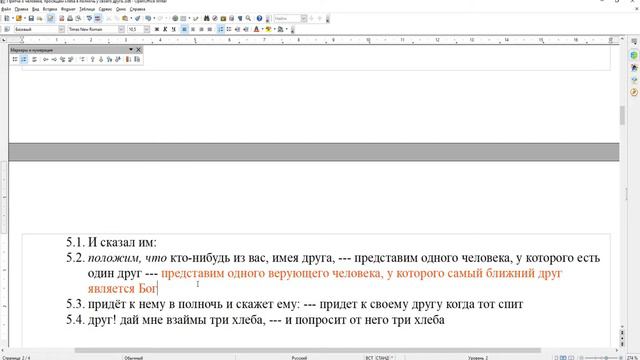640x360 pixels.
Task: Open the Export as PDF tool
Action: pyautogui.click(x=62, y=18)
